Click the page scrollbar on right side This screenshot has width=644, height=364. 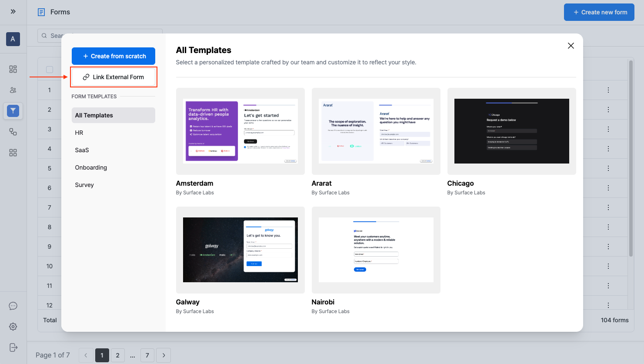(x=631, y=158)
